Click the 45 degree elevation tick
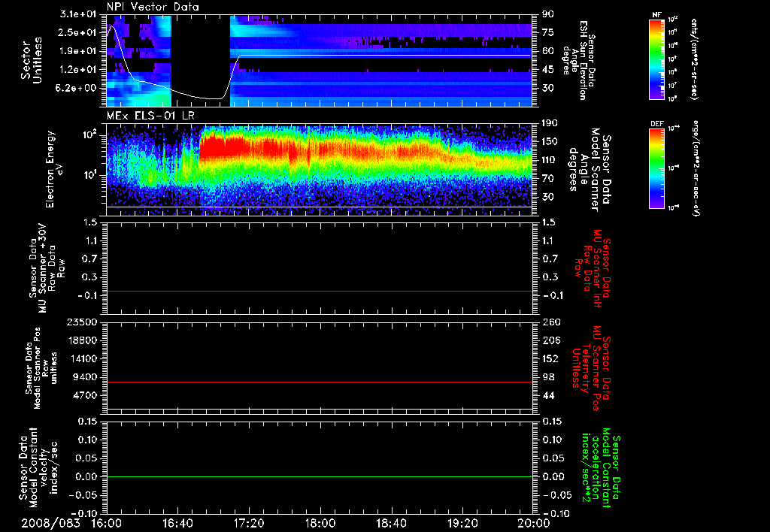 548,70
